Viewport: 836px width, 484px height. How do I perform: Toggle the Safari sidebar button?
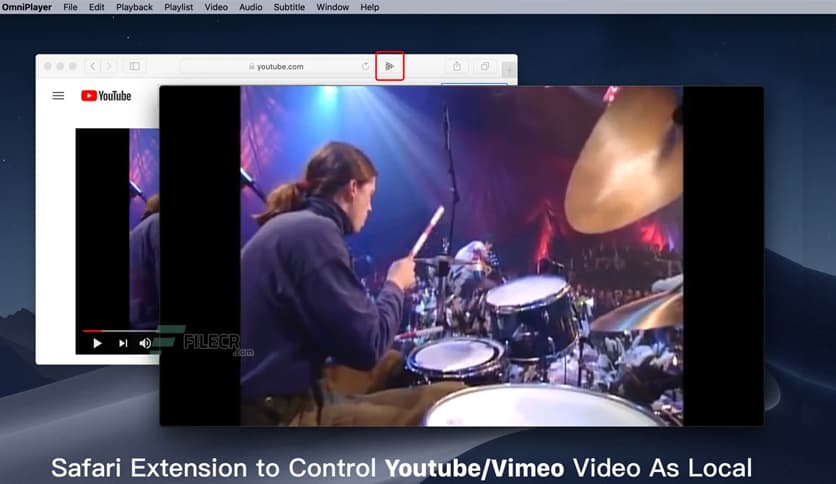pyautogui.click(x=134, y=66)
